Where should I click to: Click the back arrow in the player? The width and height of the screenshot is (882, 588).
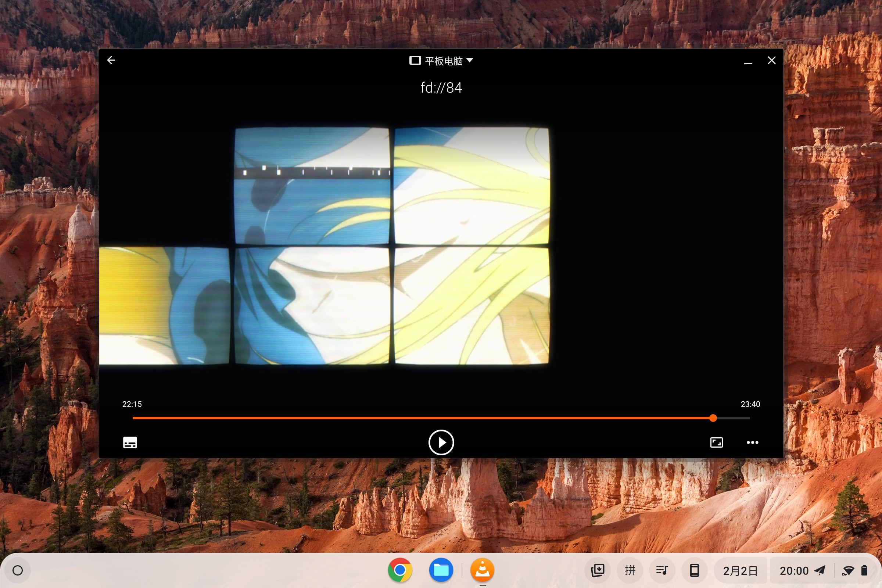pyautogui.click(x=111, y=60)
